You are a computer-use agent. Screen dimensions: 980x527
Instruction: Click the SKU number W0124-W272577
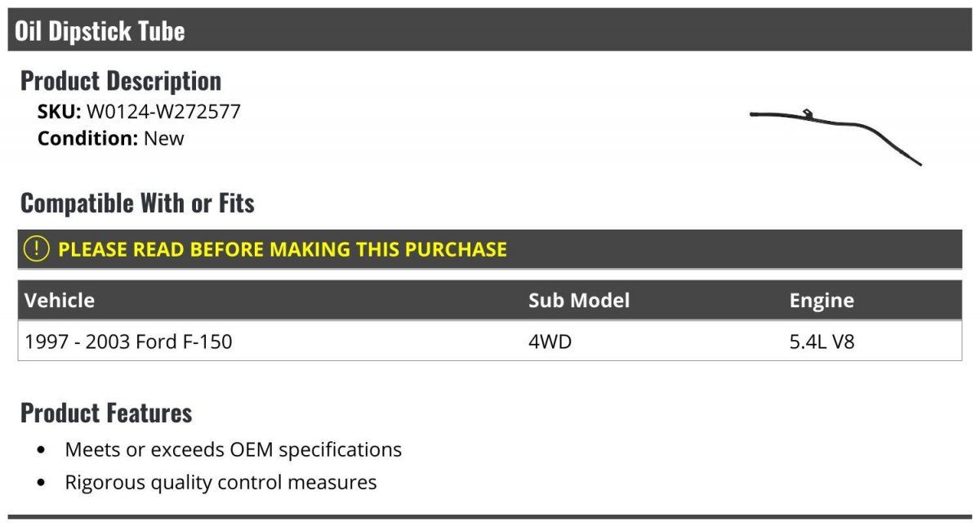tap(163, 111)
